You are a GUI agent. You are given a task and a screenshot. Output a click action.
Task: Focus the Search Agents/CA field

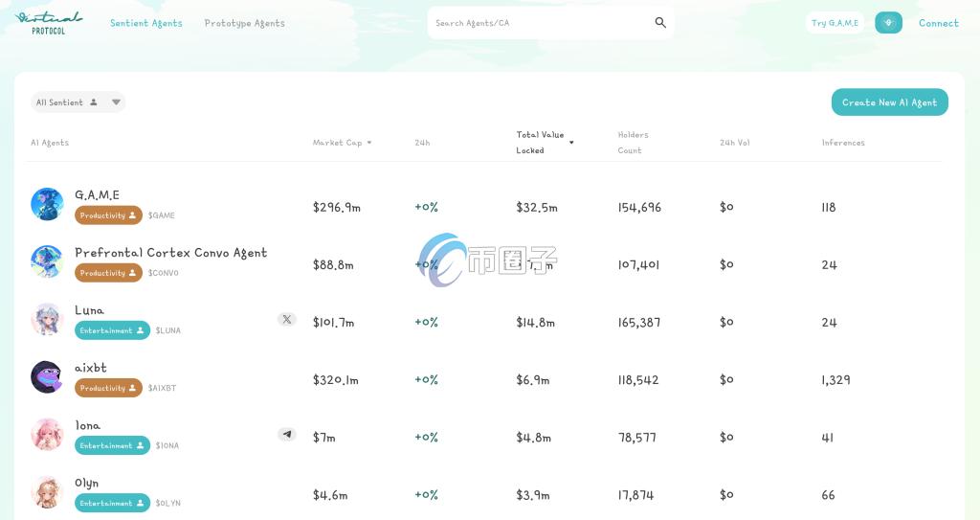tap(550, 23)
